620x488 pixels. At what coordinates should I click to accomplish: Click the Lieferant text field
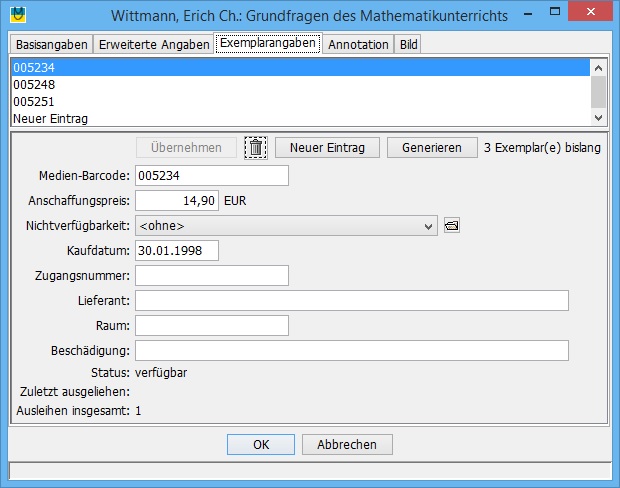(351, 301)
